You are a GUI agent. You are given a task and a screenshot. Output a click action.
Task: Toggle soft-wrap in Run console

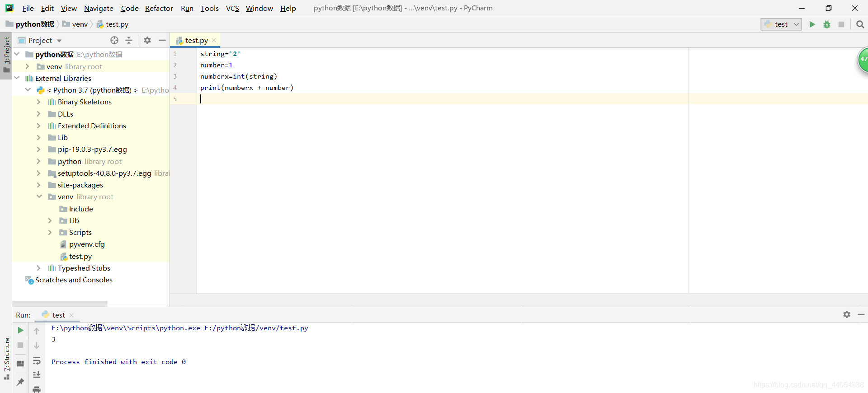point(37,360)
